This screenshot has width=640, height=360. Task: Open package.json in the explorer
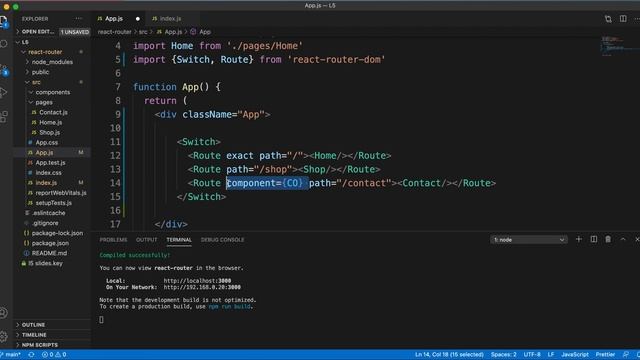pos(50,243)
